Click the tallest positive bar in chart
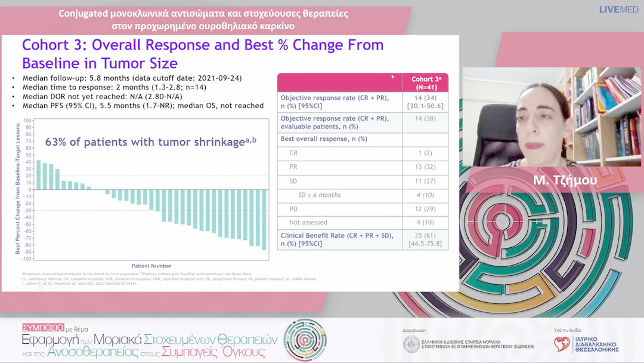This screenshot has height=363, width=644. [39, 174]
